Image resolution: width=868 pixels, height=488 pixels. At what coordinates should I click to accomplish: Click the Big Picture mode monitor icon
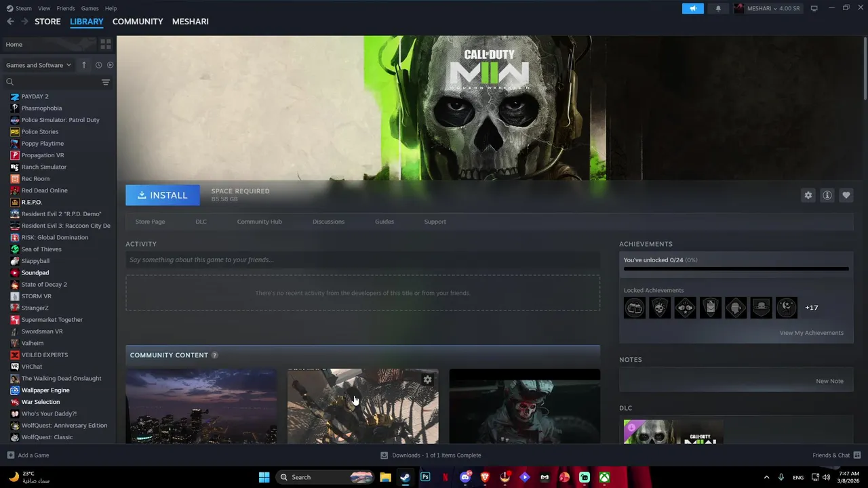coord(814,8)
